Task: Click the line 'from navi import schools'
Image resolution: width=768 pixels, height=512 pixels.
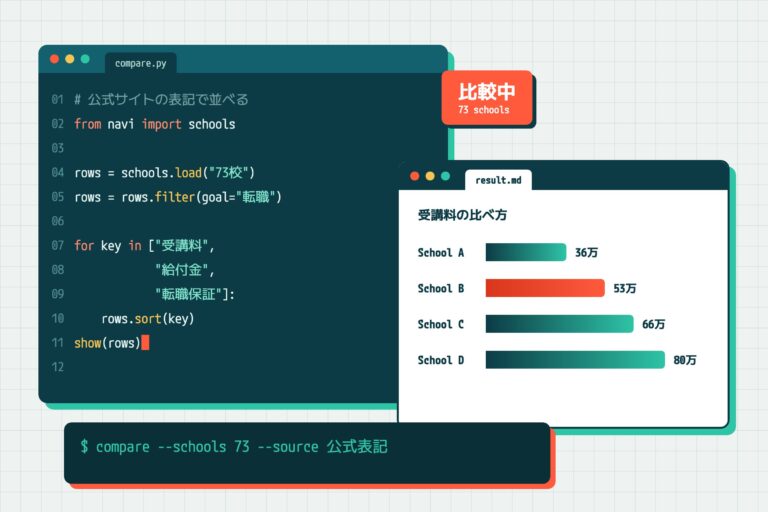Action: [x=155, y=124]
